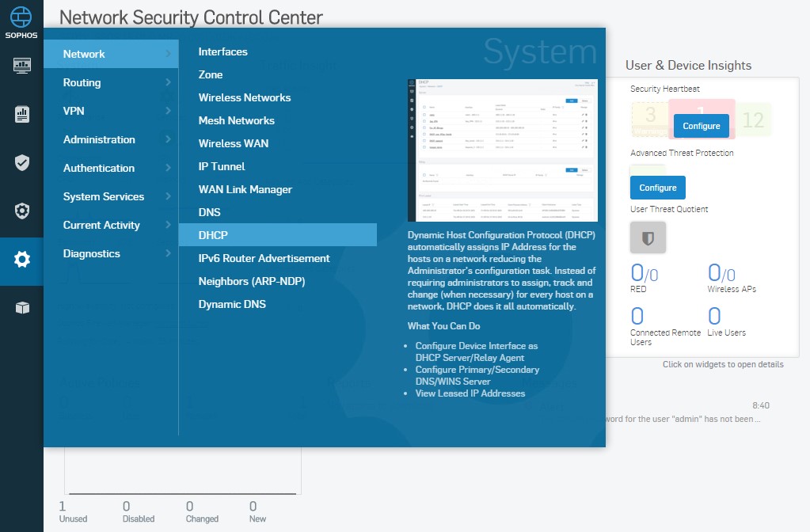Image resolution: width=810 pixels, height=532 pixels.
Task: Open the Live Users counter widget
Action: 726,321
